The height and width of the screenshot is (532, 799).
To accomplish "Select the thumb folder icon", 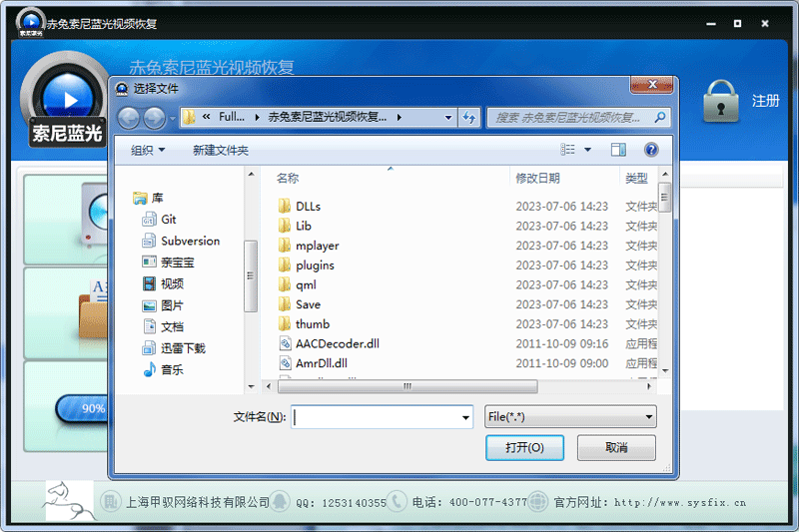I will [x=285, y=323].
